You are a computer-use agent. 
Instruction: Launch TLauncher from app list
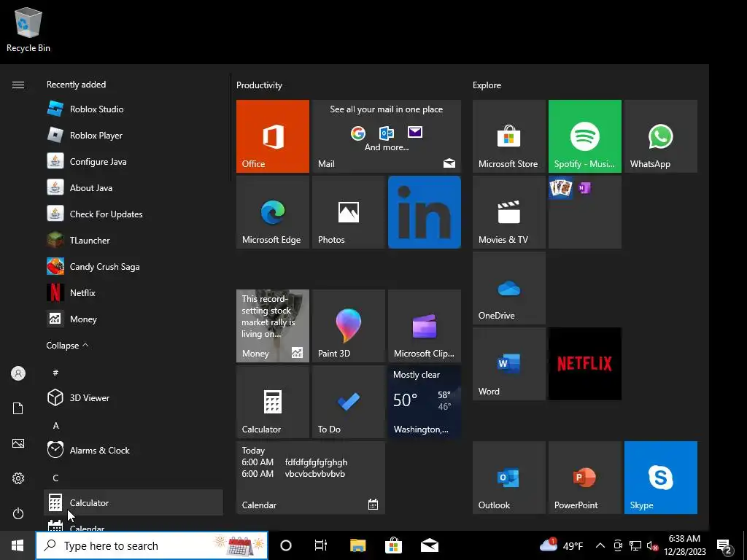click(133, 240)
